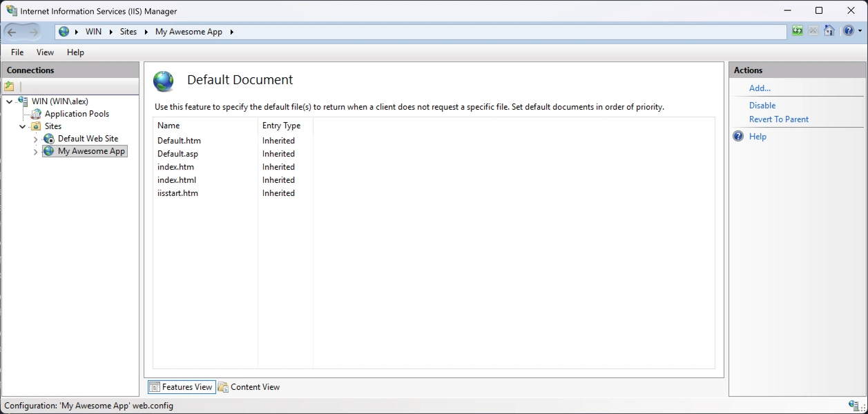Viewport: 868px width, 414px height.
Task: Open the Help menu
Action: pyautogui.click(x=75, y=52)
